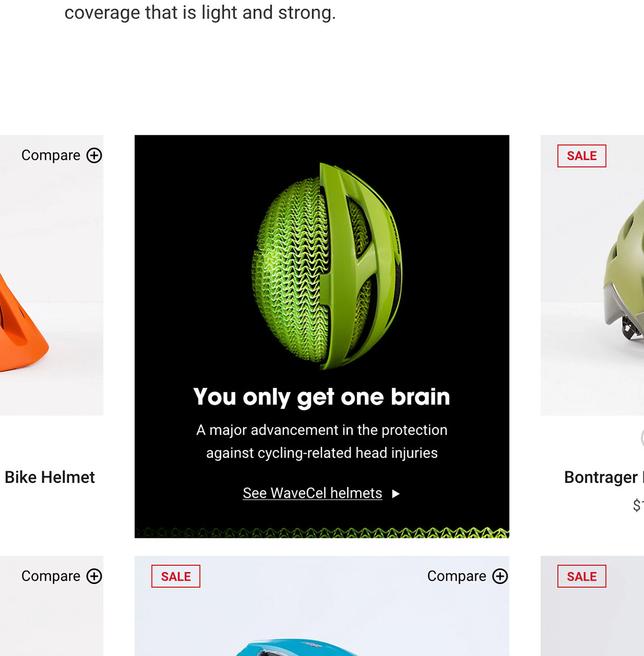Click the You only get one brain heading
The image size is (644, 656).
pyautogui.click(x=322, y=397)
